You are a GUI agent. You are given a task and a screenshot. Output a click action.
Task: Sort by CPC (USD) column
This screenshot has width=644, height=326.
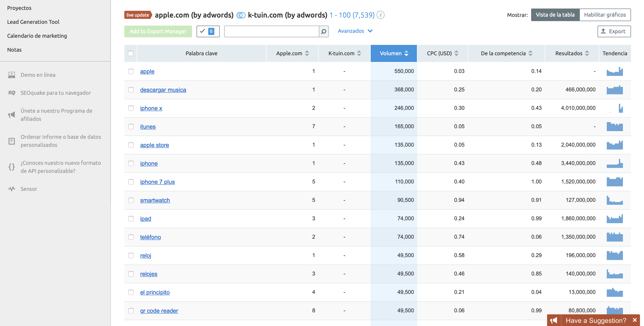click(x=442, y=53)
